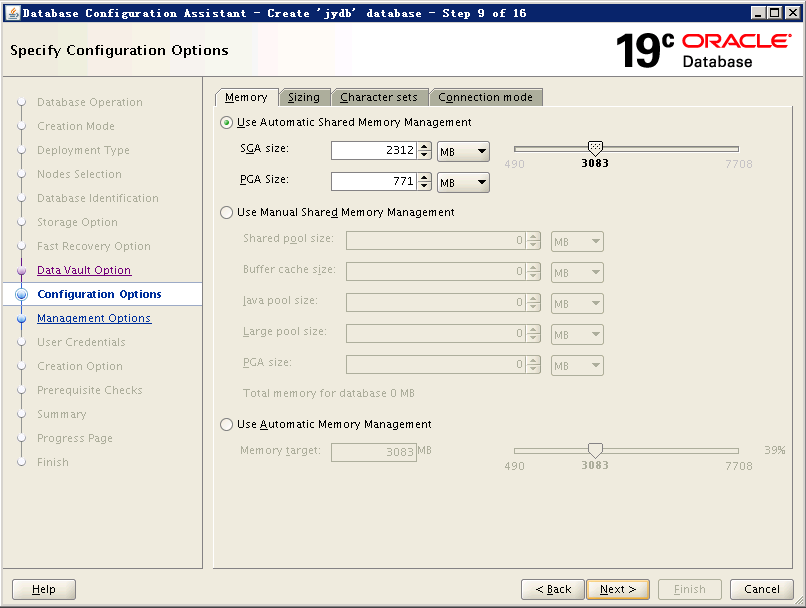Viewport: 806px width, 608px height.
Task: Click the Prerequisite Checks step
Action: 89,390
